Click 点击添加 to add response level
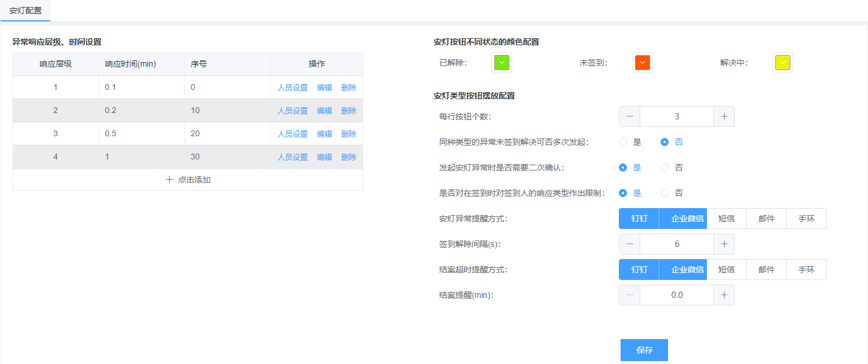This screenshot has height=364, width=868. (188, 180)
